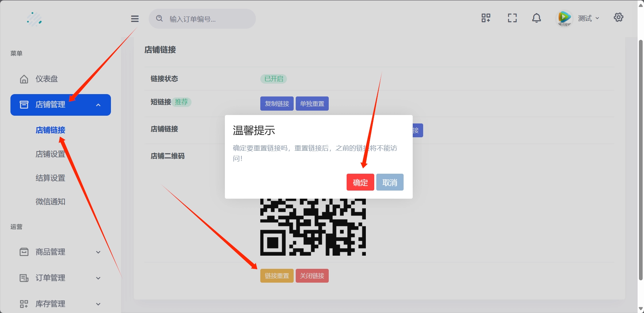Click the 已开启 status badge
644x313 pixels.
pos(273,79)
